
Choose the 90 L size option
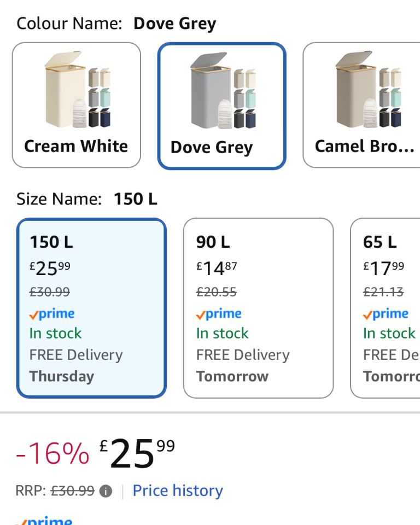258,308
